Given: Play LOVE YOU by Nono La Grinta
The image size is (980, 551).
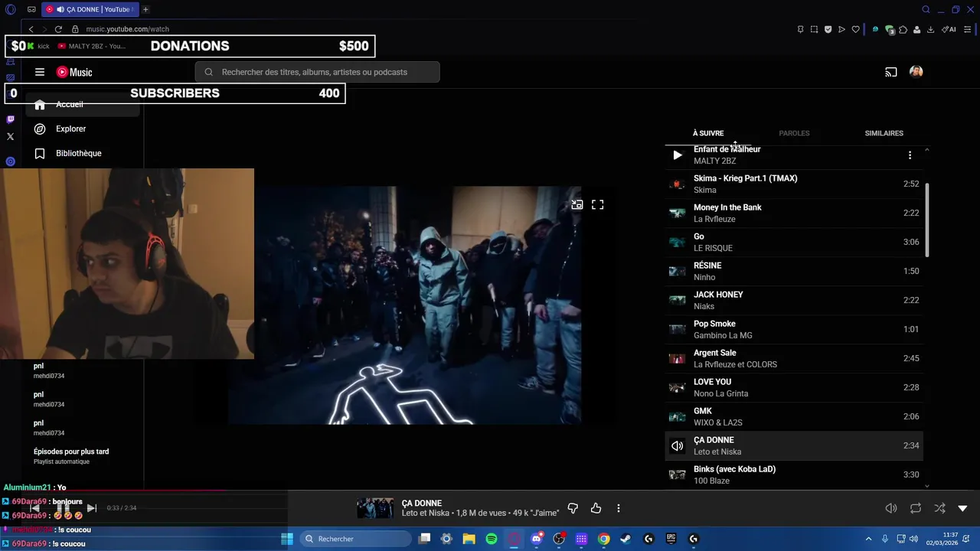Looking at the screenshot, I should pyautogui.click(x=794, y=387).
